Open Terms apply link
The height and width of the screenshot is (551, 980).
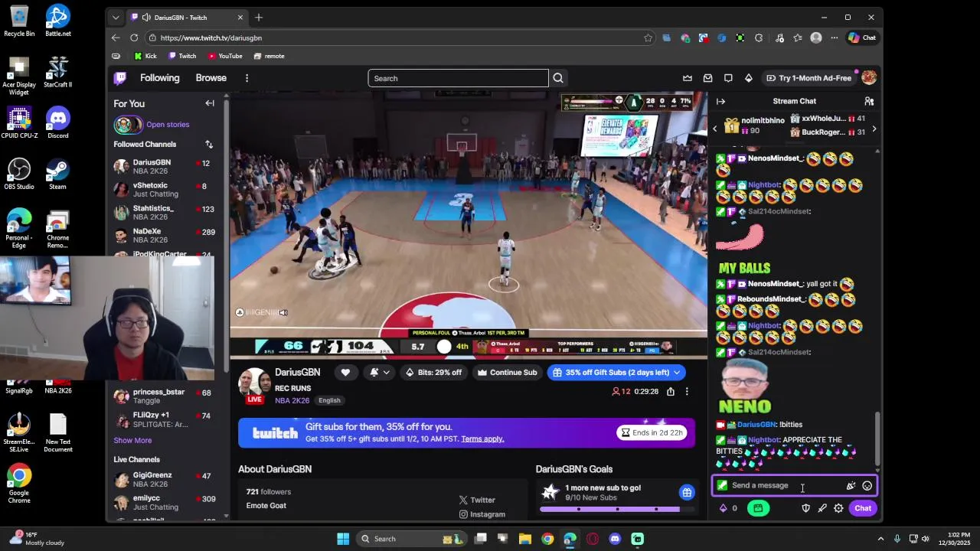(482, 439)
